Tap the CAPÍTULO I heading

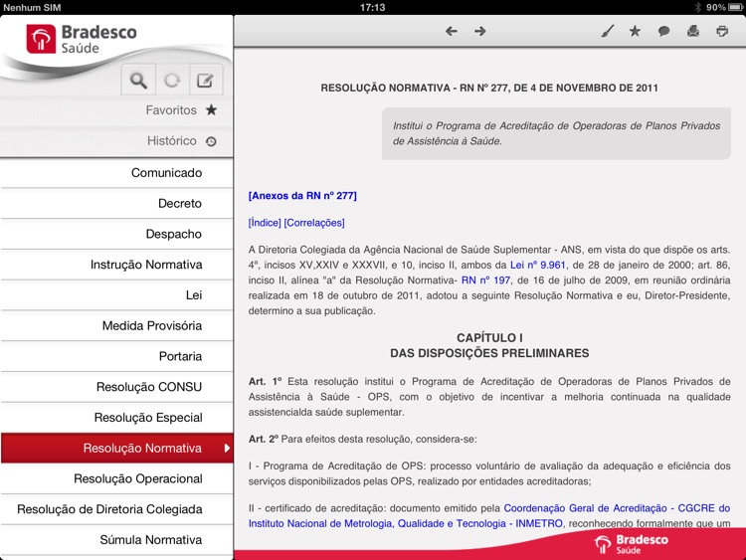pos(489,338)
